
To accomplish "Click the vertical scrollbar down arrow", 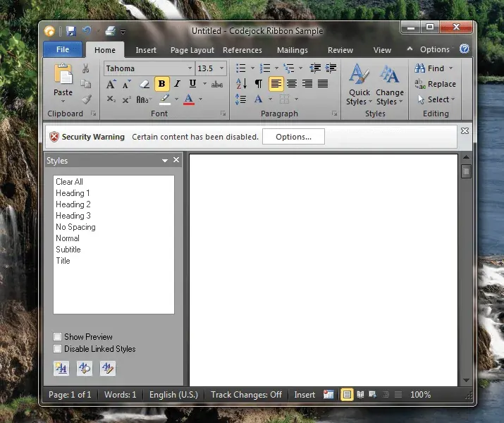I will point(466,381).
